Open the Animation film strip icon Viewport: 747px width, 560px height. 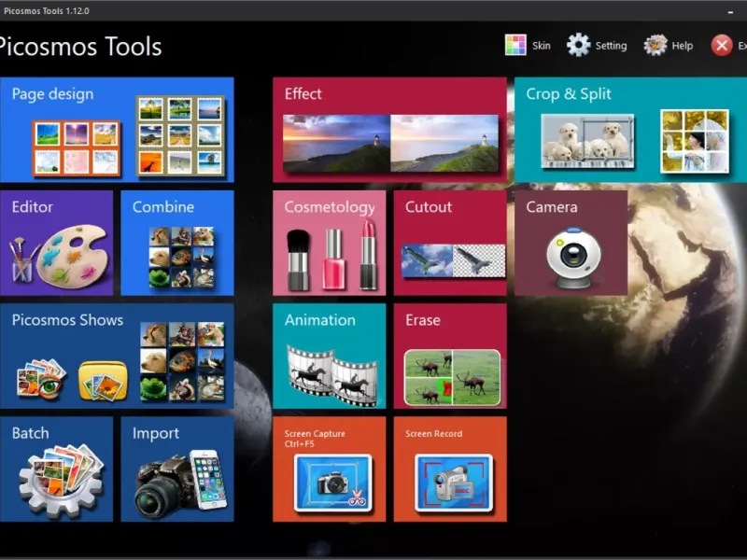332,375
